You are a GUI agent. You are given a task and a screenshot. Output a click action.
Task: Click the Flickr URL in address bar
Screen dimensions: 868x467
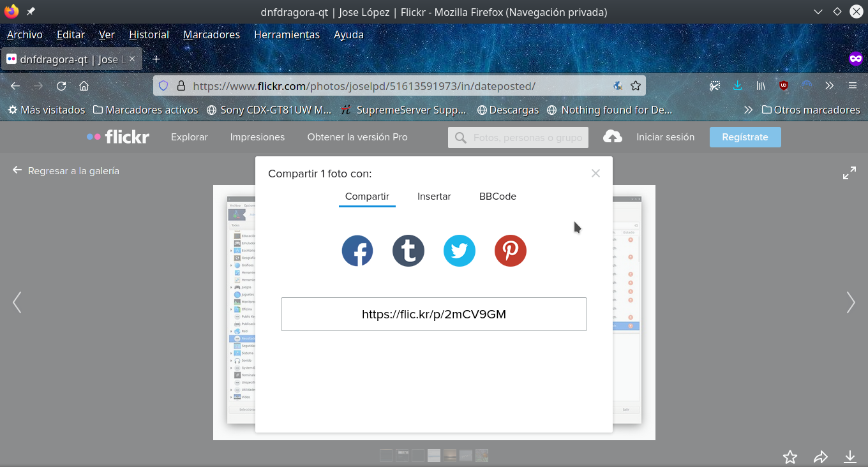coord(364,85)
